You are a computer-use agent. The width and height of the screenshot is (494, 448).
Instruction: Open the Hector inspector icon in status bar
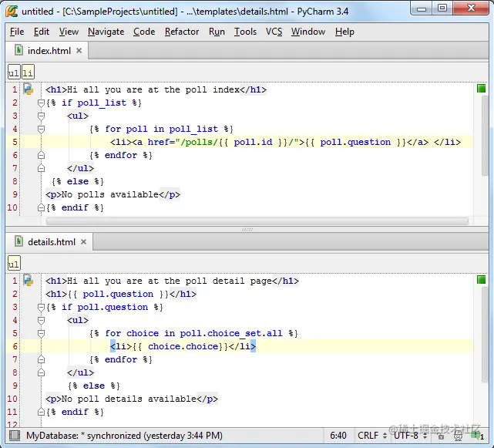click(458, 436)
